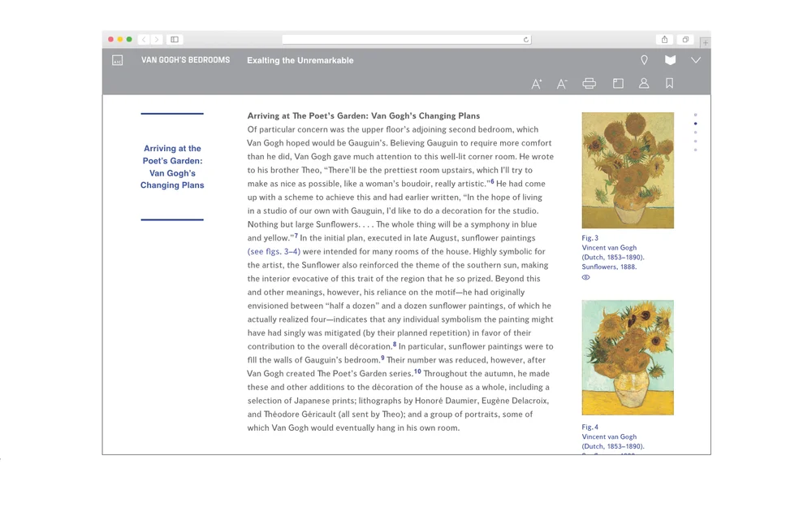Screen dimensions: 812x508
Task: View the Fig. 3 Sunflowers thumbnail
Action: pos(628,170)
